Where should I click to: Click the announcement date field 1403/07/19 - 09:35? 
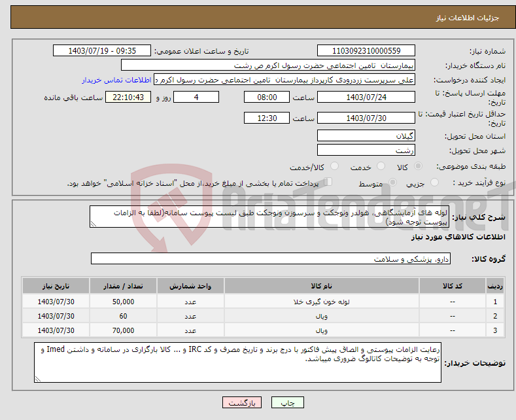click(x=102, y=50)
